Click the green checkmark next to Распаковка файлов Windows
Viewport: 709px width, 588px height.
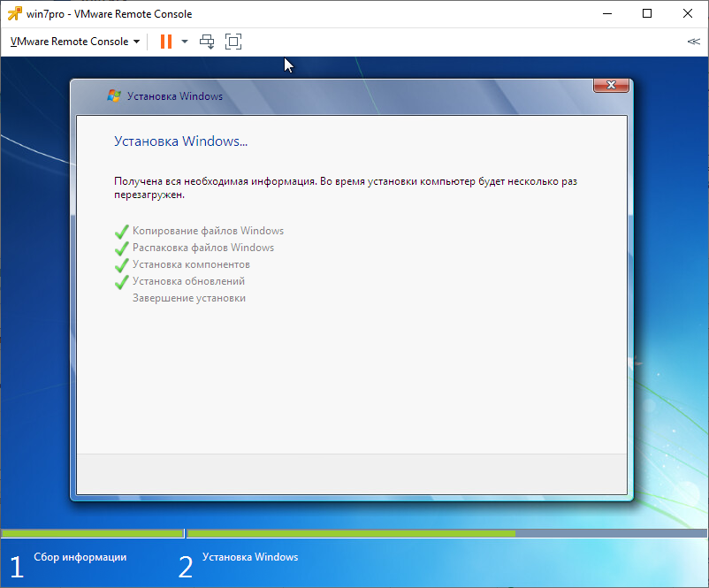(122, 248)
